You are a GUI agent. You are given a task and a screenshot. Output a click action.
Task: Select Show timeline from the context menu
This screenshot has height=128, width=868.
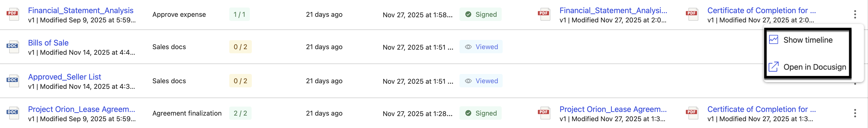[808, 40]
